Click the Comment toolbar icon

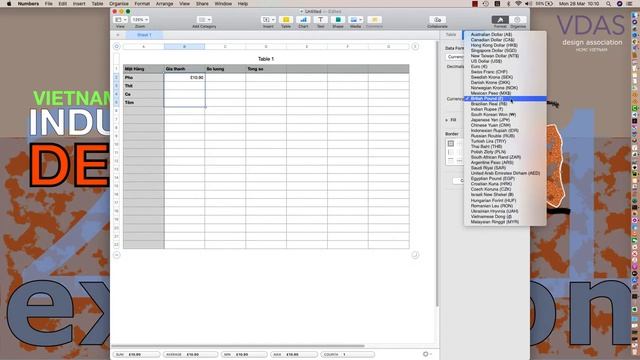[x=374, y=20]
